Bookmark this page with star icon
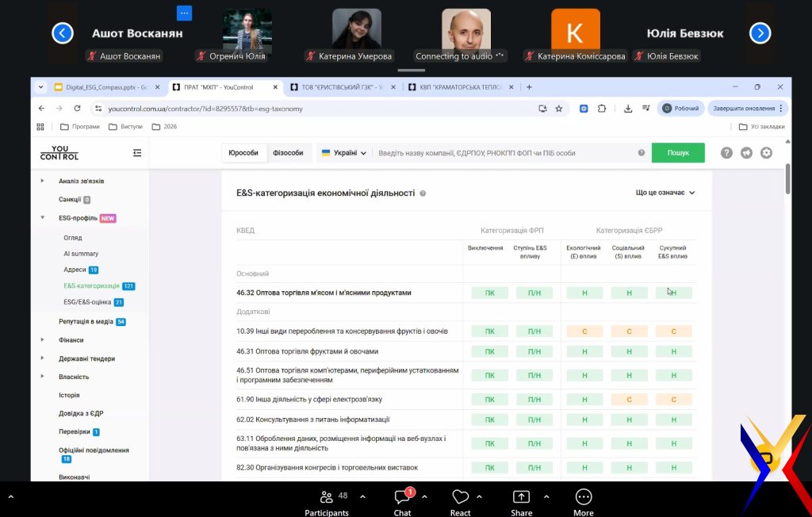This screenshot has height=517, width=812. [559, 109]
